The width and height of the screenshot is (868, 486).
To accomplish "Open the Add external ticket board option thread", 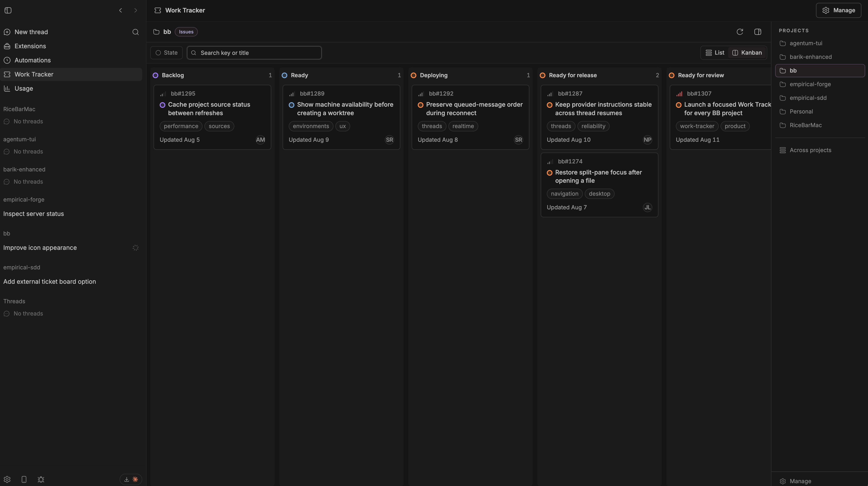I will pos(71,282).
